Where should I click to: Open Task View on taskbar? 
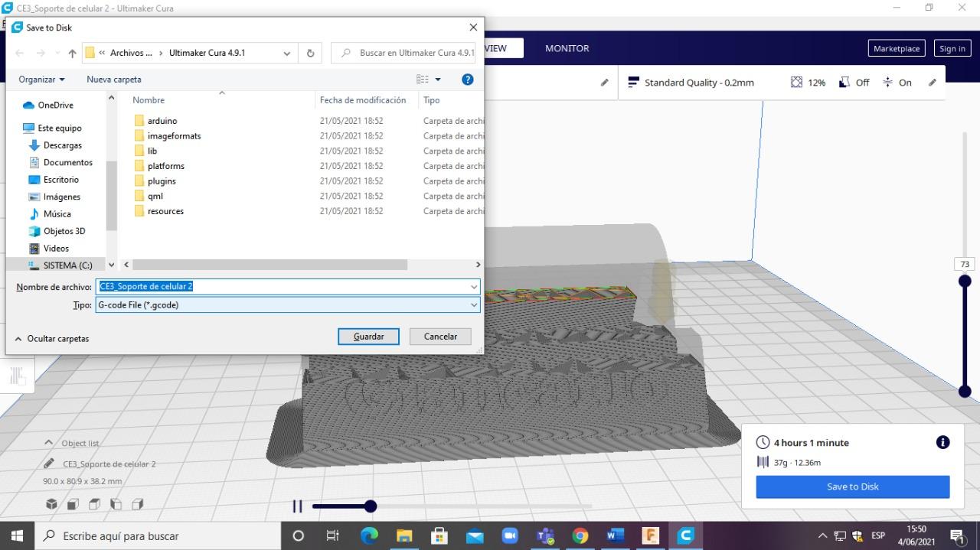point(333,535)
